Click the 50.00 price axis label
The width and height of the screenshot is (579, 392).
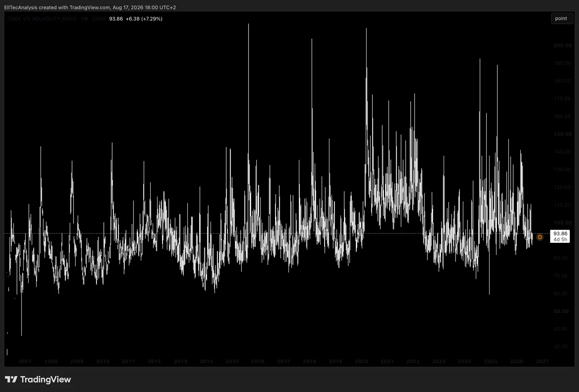point(561,311)
